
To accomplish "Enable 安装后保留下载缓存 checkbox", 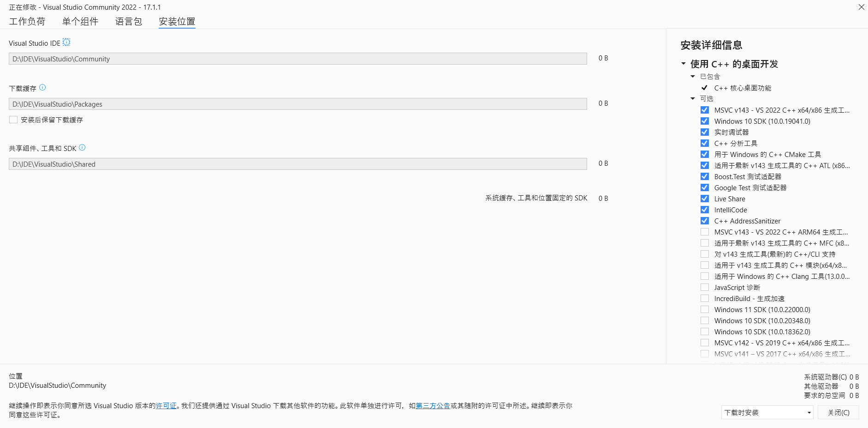I will pos(13,120).
